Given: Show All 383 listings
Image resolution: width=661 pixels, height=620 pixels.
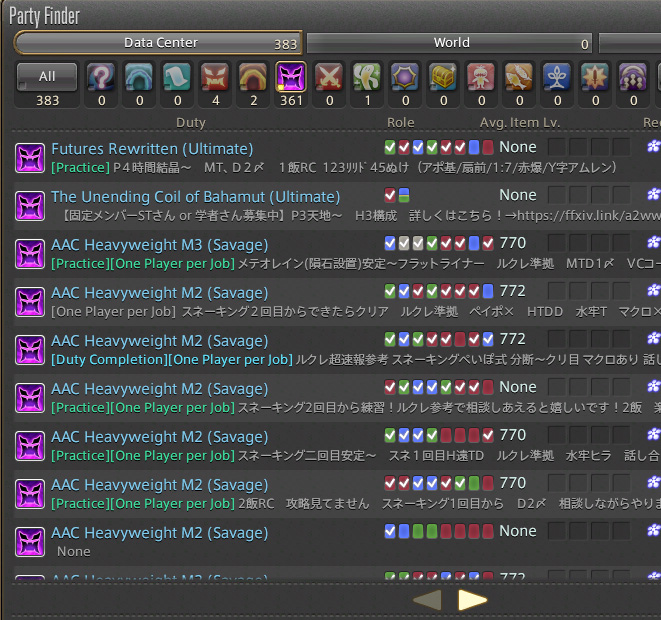Looking at the screenshot, I should coord(47,77).
